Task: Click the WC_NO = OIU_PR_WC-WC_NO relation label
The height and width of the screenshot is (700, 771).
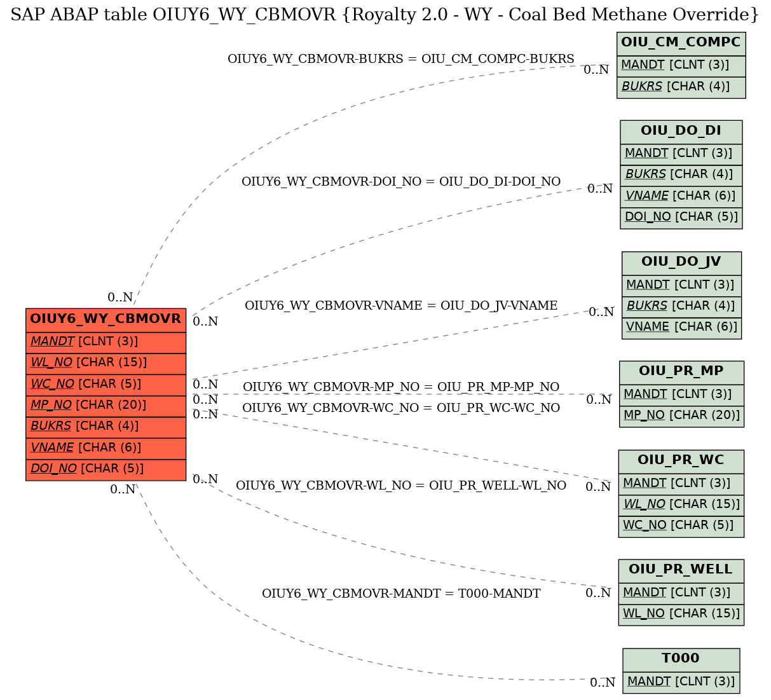Action: tap(401, 408)
